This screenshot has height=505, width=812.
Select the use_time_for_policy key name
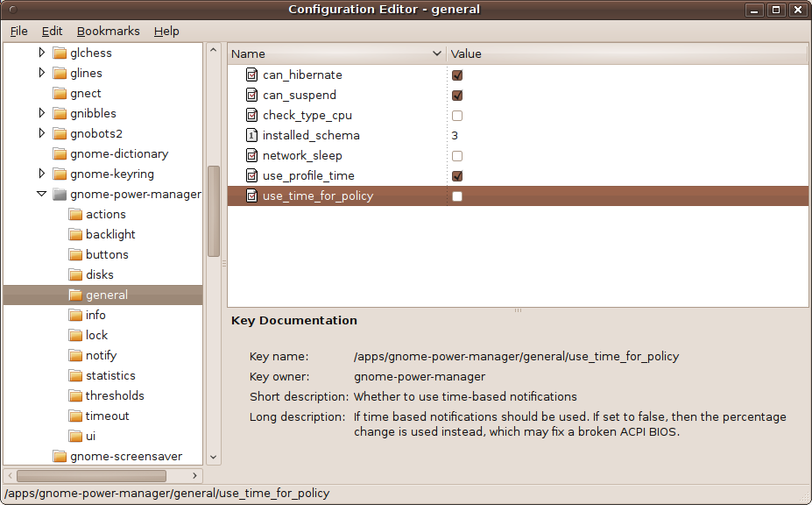318,196
